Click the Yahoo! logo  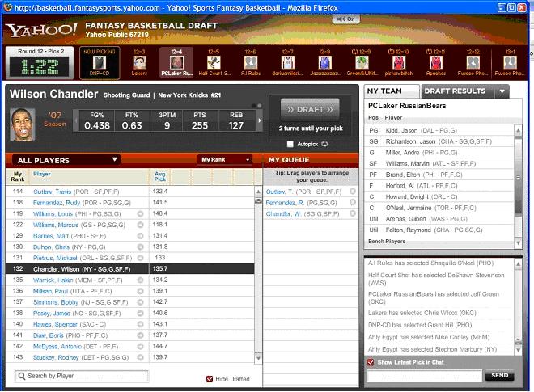[41, 30]
